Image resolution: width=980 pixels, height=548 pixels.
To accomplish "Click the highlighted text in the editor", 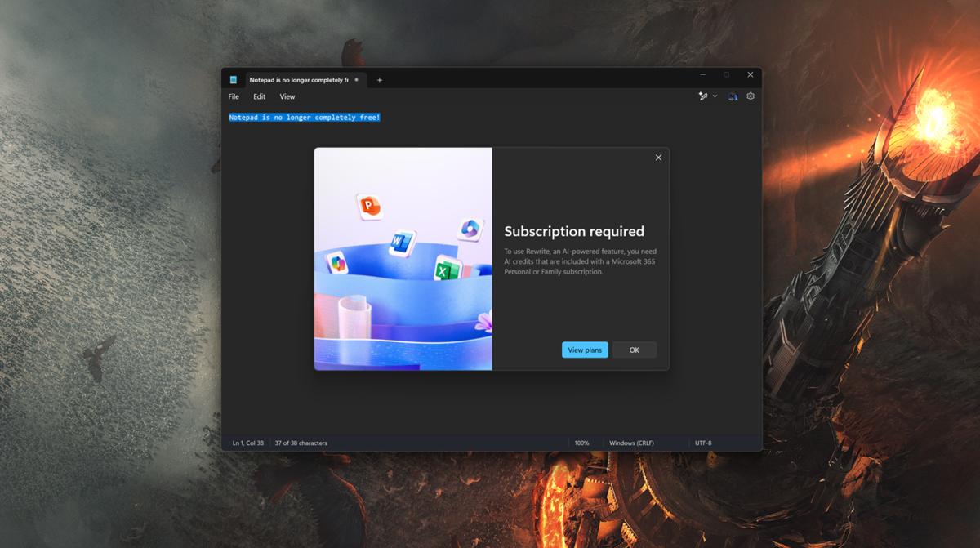I will click(x=304, y=117).
